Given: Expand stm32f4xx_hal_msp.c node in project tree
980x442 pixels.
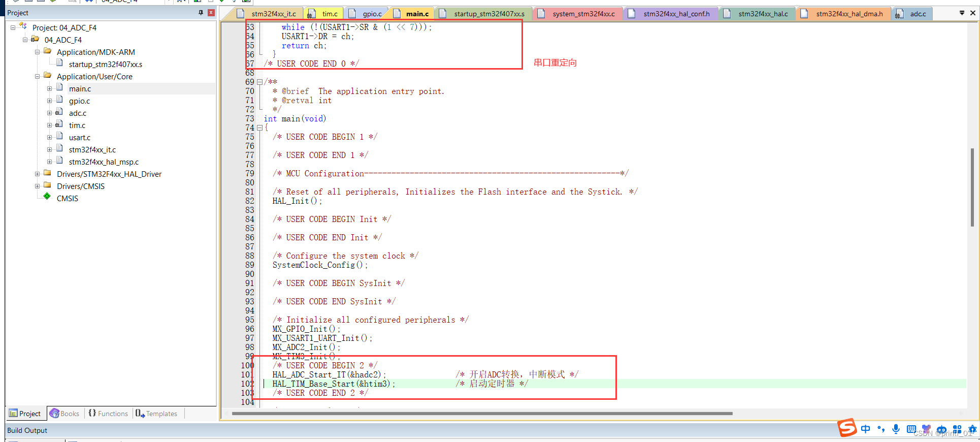Looking at the screenshot, I should point(49,162).
